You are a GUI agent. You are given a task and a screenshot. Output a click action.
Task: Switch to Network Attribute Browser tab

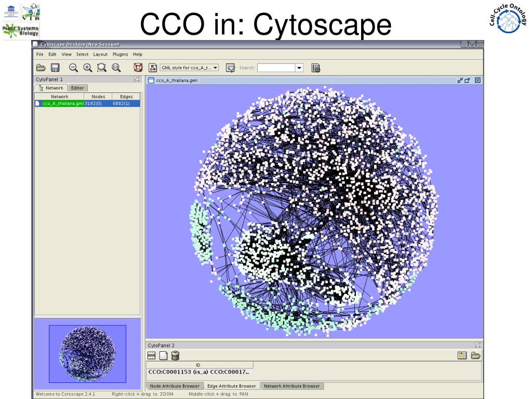(292, 386)
